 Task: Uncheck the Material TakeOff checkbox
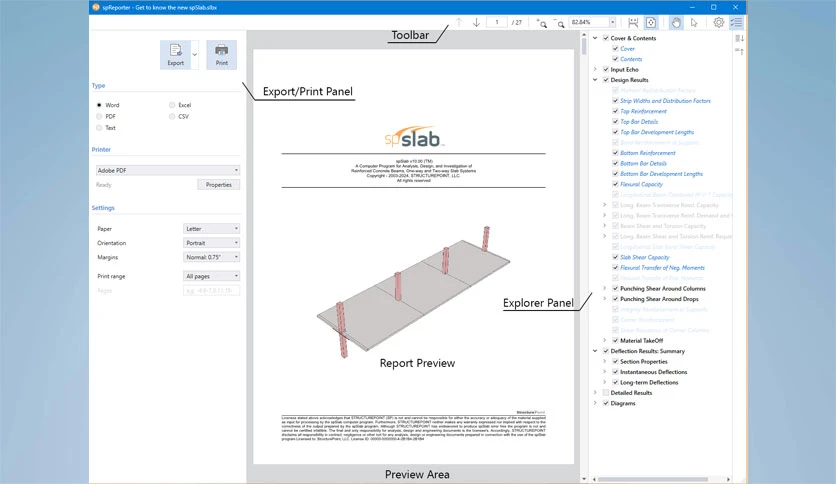pyautogui.click(x=615, y=341)
